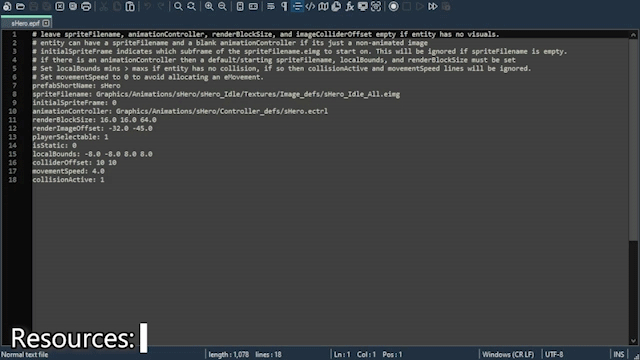The width and height of the screenshot is (640, 360).
Task: Click the 'length : 1,078' status field
Action: [229, 354]
